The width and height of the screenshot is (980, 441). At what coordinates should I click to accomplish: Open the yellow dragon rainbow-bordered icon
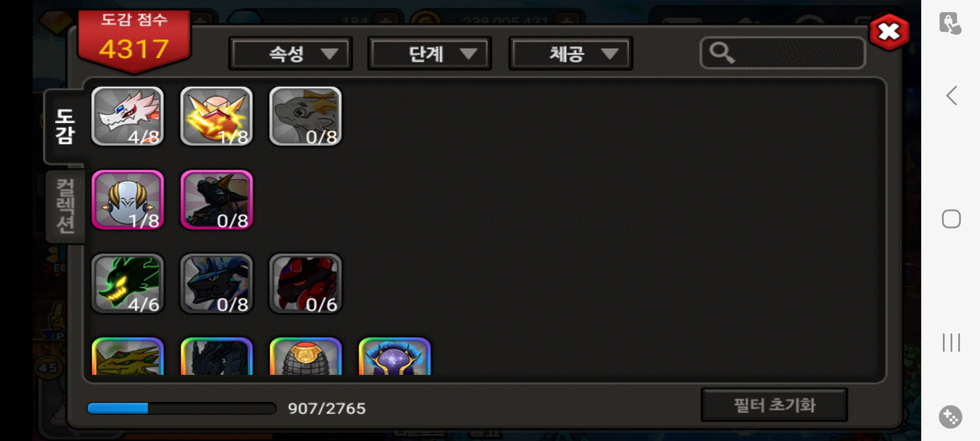(x=127, y=356)
